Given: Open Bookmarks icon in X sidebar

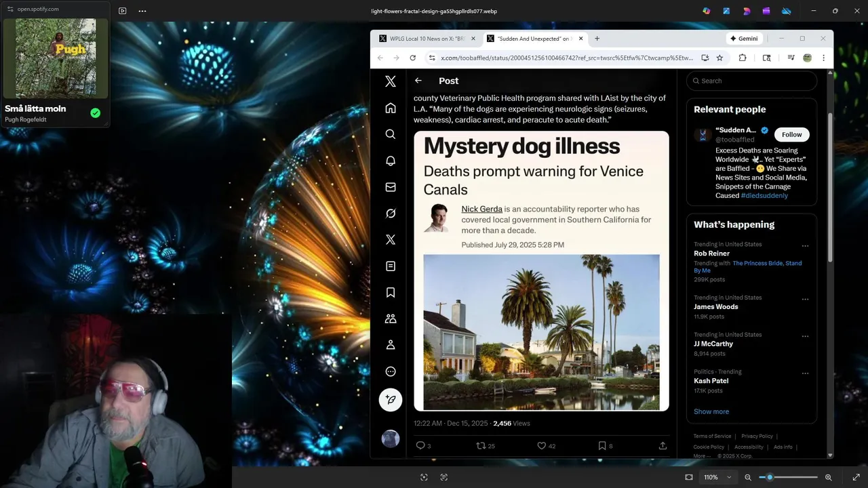Looking at the screenshot, I should click(391, 292).
